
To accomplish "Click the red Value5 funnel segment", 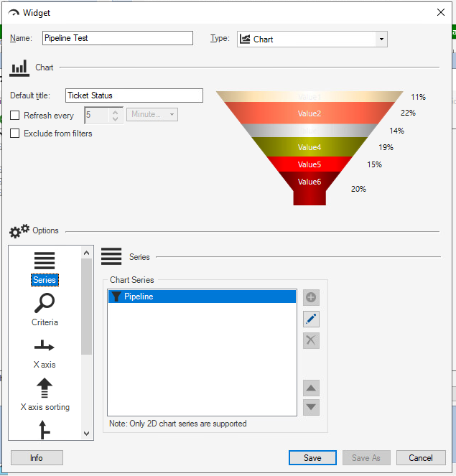I will pyautogui.click(x=310, y=164).
